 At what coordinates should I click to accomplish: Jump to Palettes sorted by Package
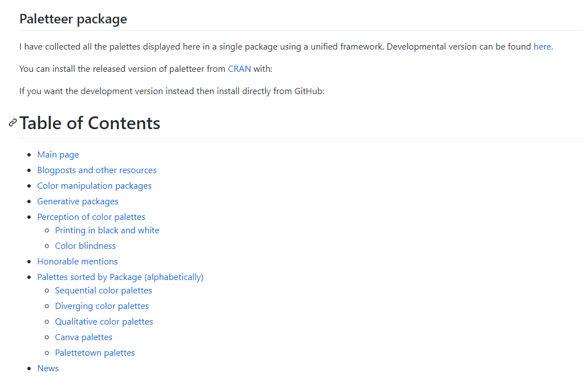click(x=120, y=277)
